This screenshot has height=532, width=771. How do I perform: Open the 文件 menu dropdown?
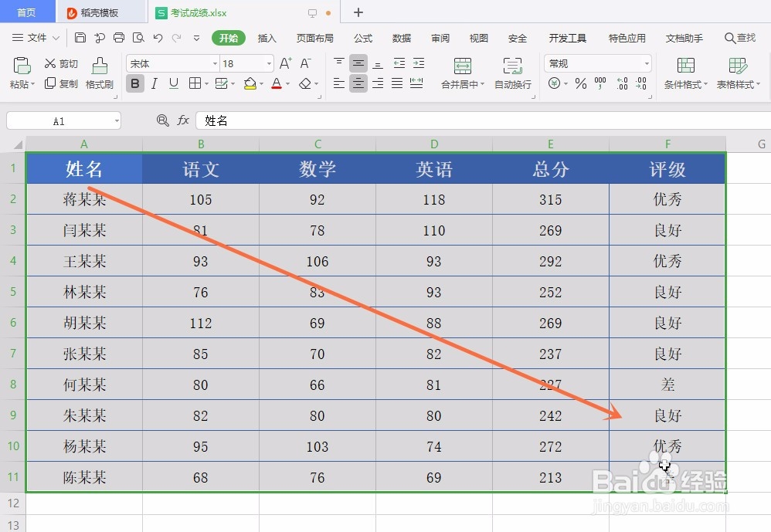36,38
